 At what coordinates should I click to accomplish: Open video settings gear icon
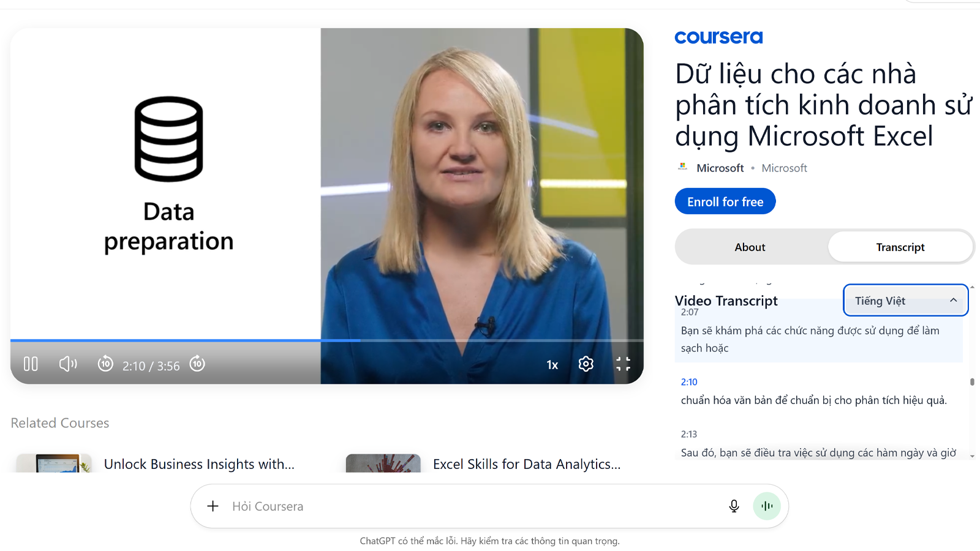point(586,364)
